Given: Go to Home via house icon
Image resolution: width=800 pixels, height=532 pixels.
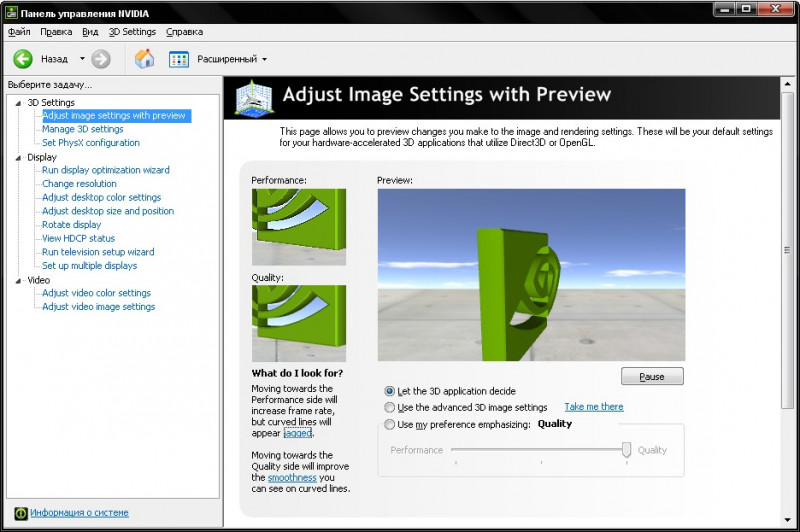Looking at the screenshot, I should (144, 59).
